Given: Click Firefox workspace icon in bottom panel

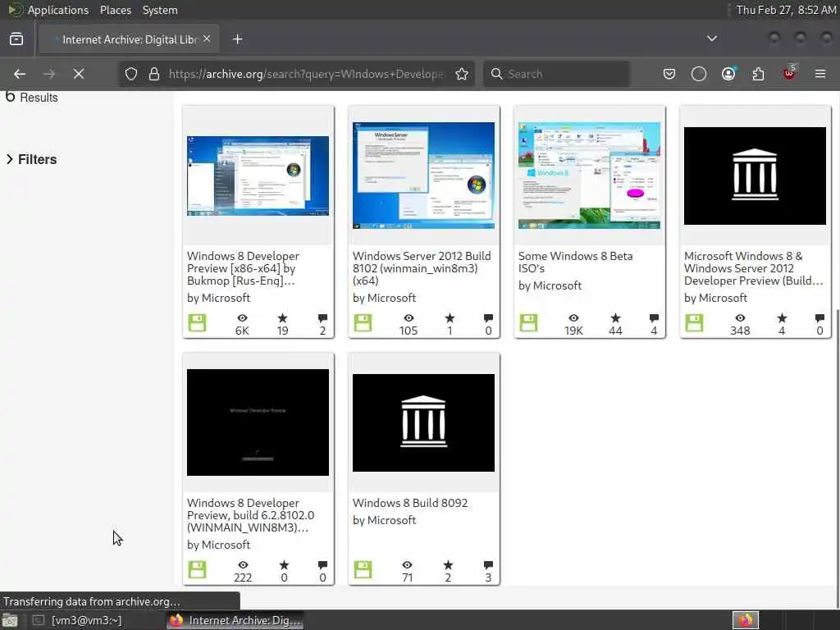Looking at the screenshot, I should [x=746, y=620].
